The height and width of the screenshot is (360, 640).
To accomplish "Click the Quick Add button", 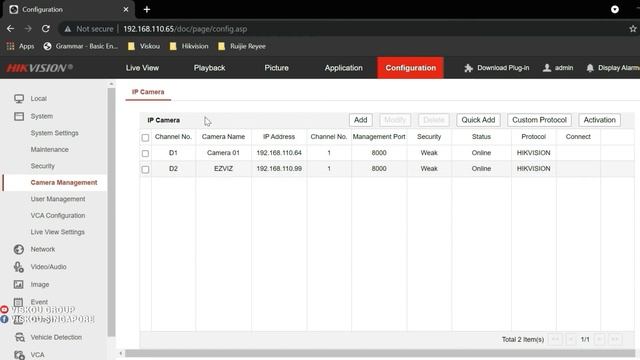I will click(x=478, y=120).
